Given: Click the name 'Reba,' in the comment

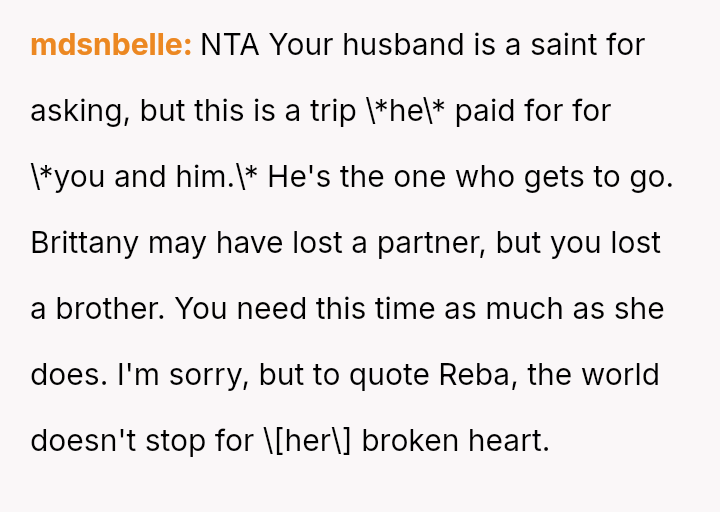Looking at the screenshot, I should point(478,375).
